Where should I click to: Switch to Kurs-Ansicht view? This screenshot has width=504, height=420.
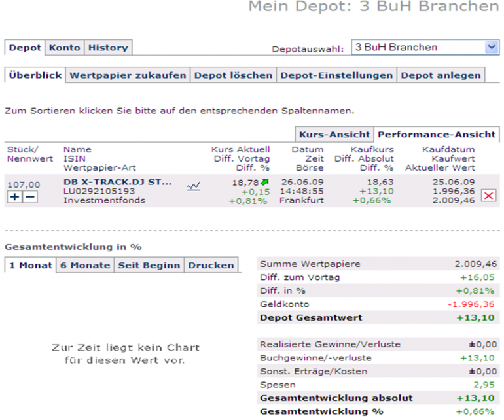point(334,134)
